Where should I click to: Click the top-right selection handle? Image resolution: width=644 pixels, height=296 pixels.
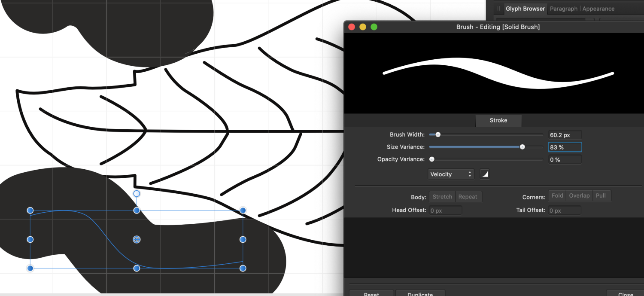pyautogui.click(x=243, y=210)
